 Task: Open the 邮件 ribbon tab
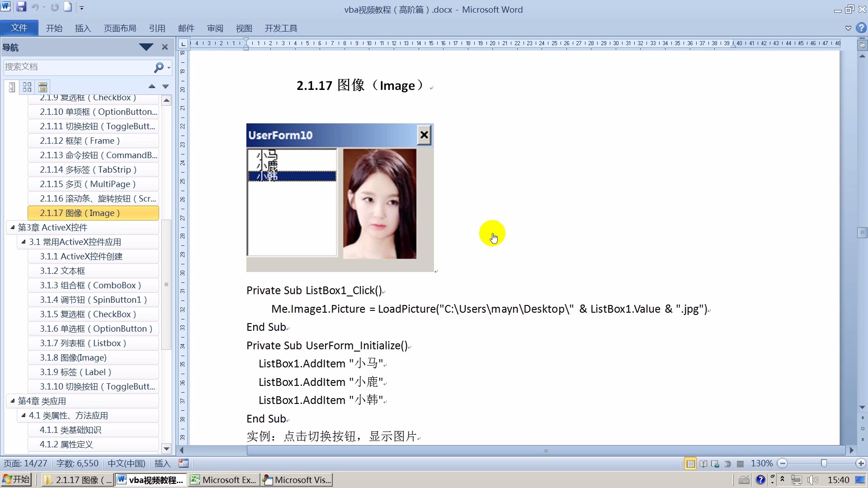point(185,28)
